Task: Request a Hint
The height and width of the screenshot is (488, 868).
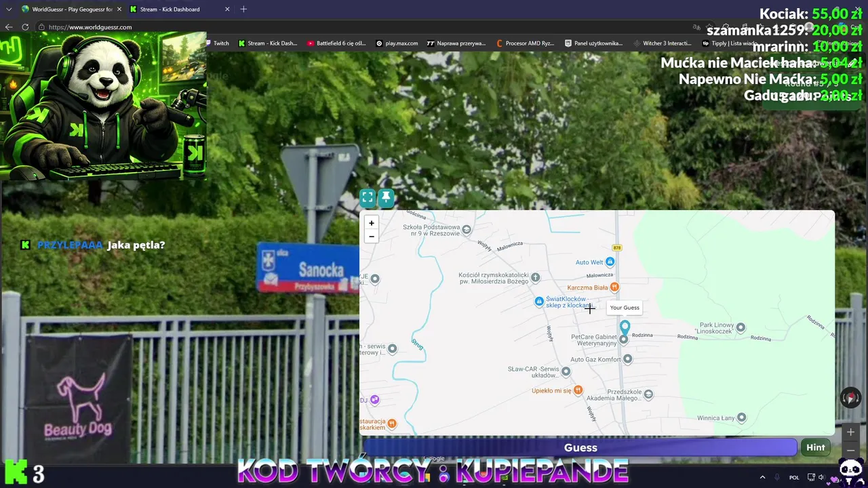Action: [816, 447]
